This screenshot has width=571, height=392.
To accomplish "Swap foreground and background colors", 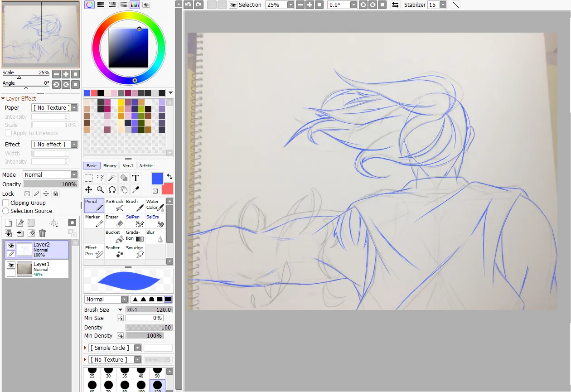I will pos(169,177).
